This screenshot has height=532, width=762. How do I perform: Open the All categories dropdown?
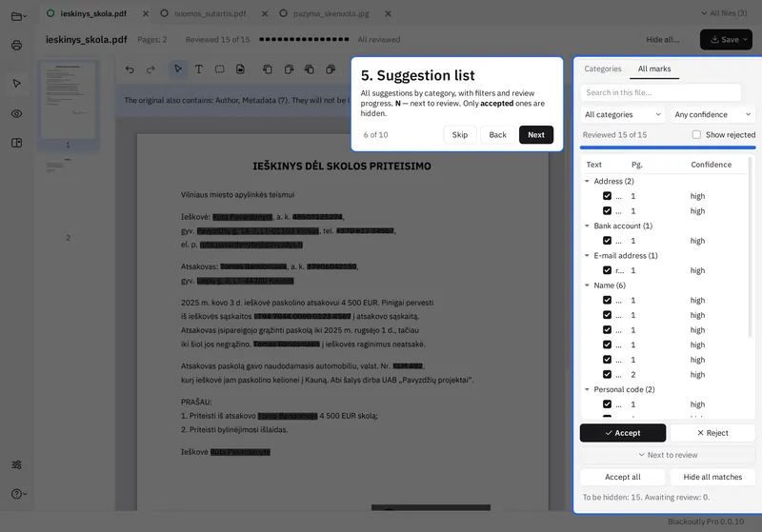tap(623, 114)
